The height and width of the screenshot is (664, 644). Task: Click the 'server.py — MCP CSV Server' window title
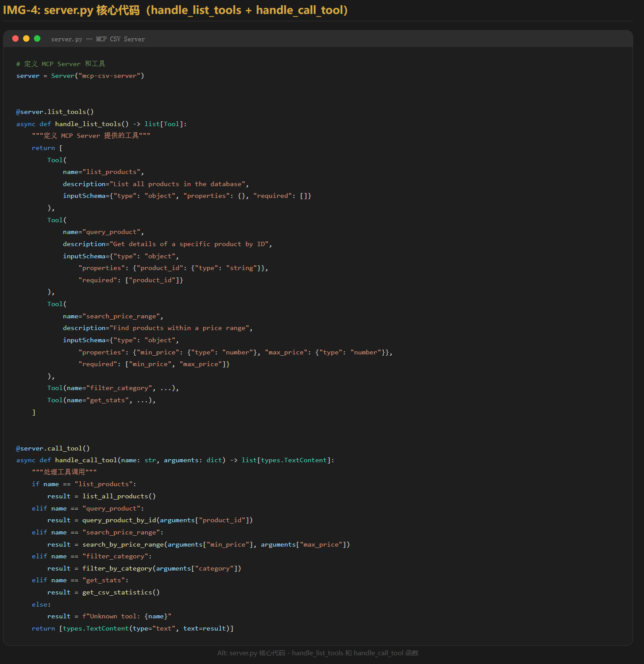pyautogui.click(x=98, y=39)
